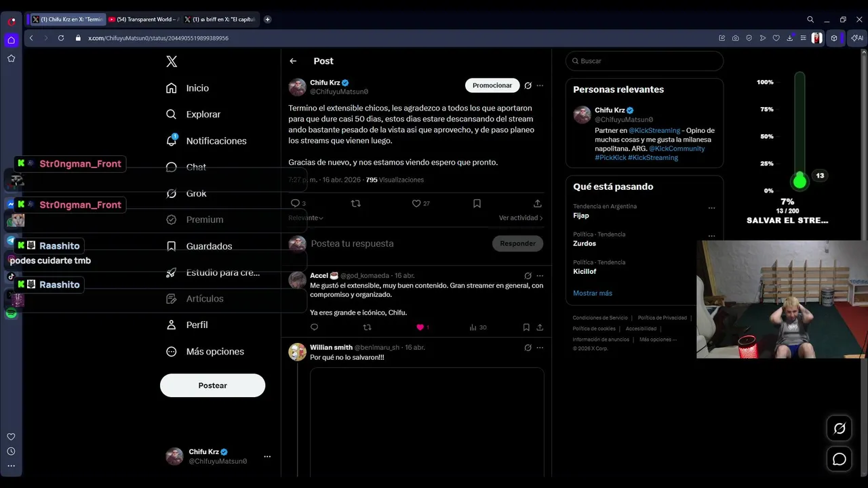Reload the page
Viewport: 868px width, 488px height.
pos(60,38)
